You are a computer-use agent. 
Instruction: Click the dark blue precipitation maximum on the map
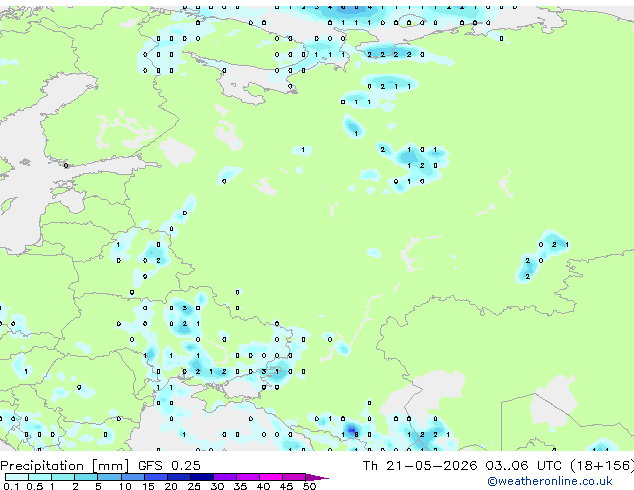click(351, 429)
